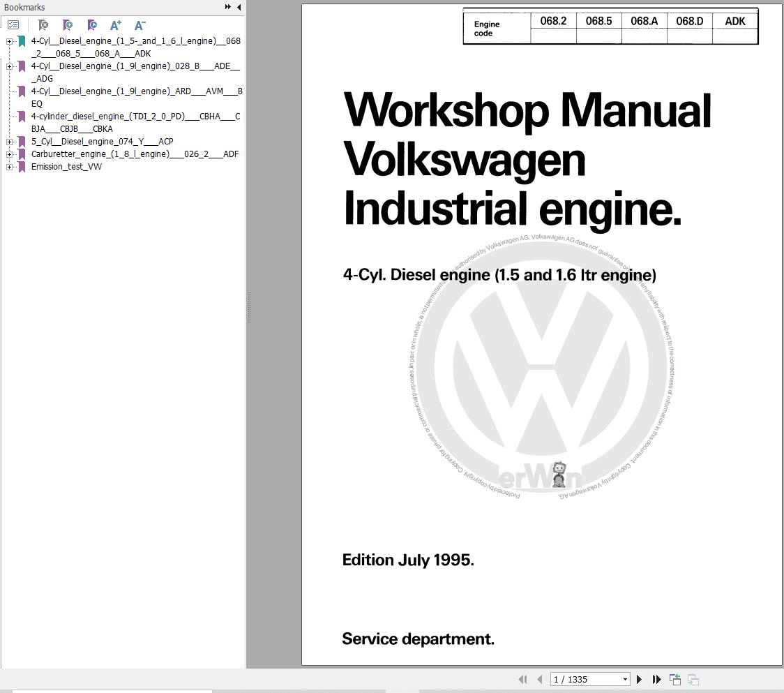
Task: Open the bookmark options list icon
Action: coord(13,25)
